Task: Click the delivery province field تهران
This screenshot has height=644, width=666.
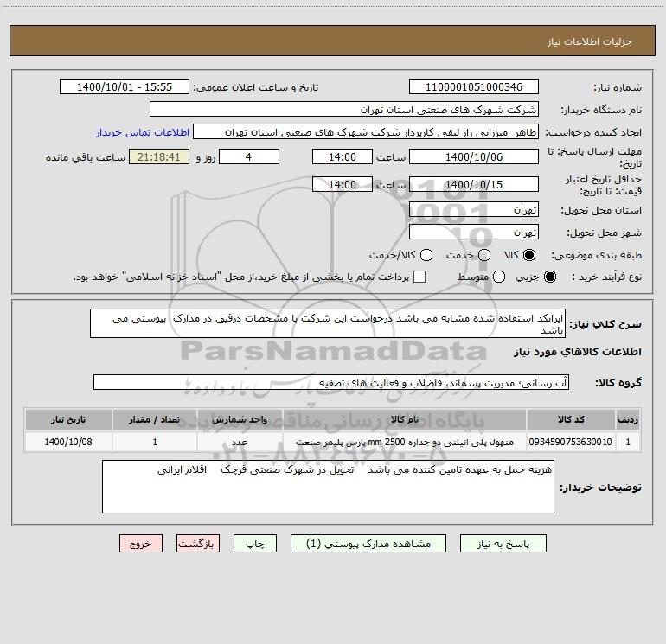Action: coord(474,209)
